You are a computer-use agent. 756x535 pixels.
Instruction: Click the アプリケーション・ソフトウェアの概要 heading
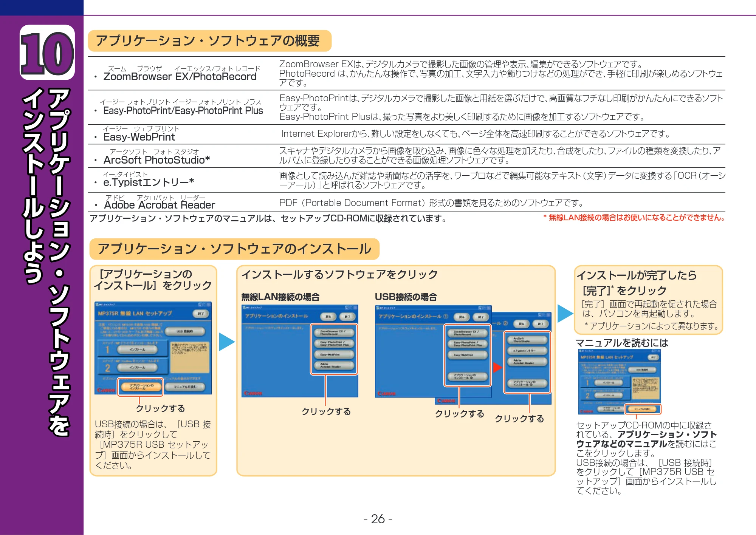[x=209, y=41]
